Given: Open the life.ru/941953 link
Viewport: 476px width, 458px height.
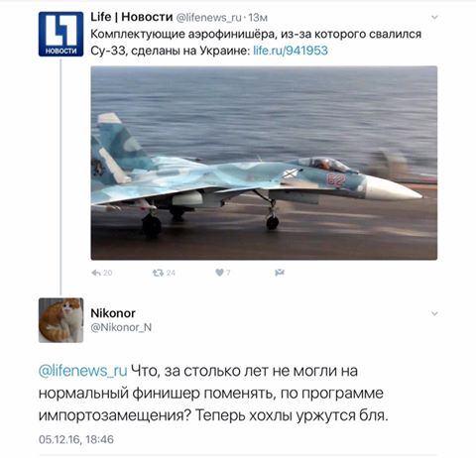Looking at the screenshot, I should (291, 51).
